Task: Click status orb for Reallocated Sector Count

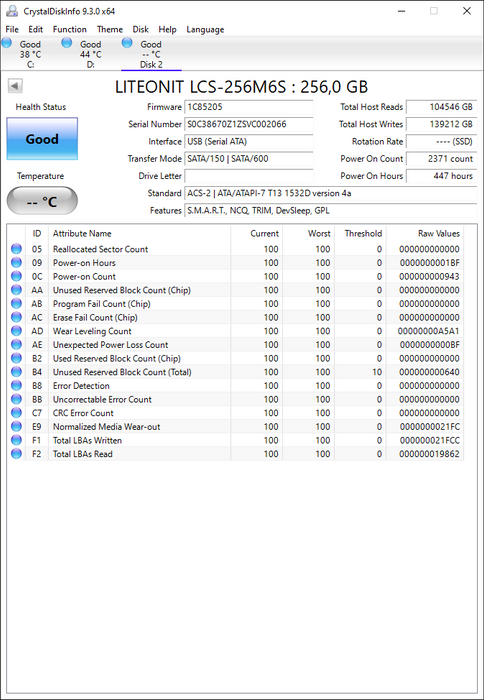Action: coord(17,249)
